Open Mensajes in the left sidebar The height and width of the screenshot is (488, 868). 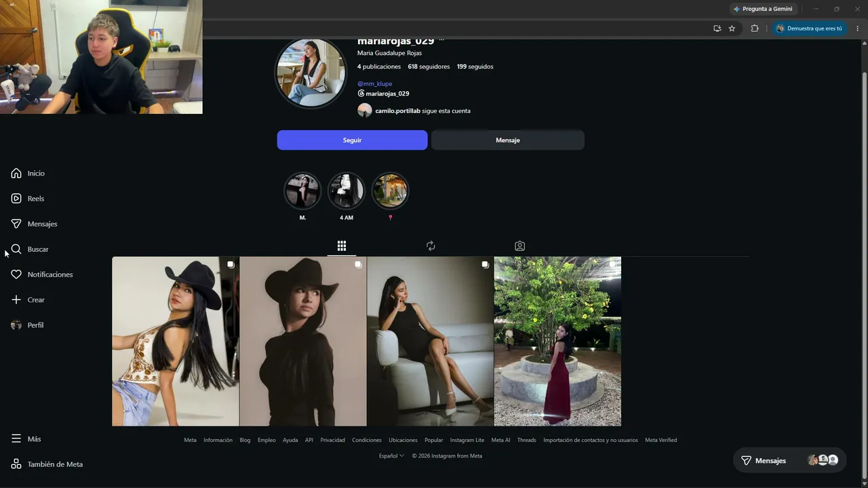pyautogui.click(x=34, y=224)
